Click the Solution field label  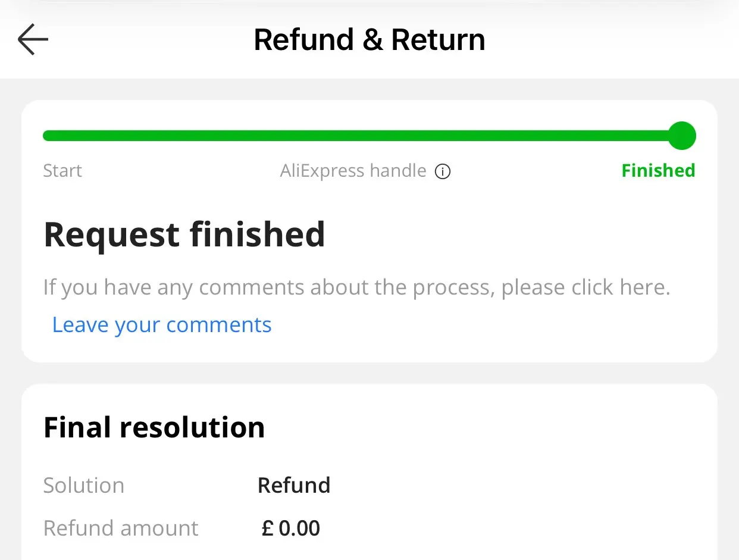84,486
